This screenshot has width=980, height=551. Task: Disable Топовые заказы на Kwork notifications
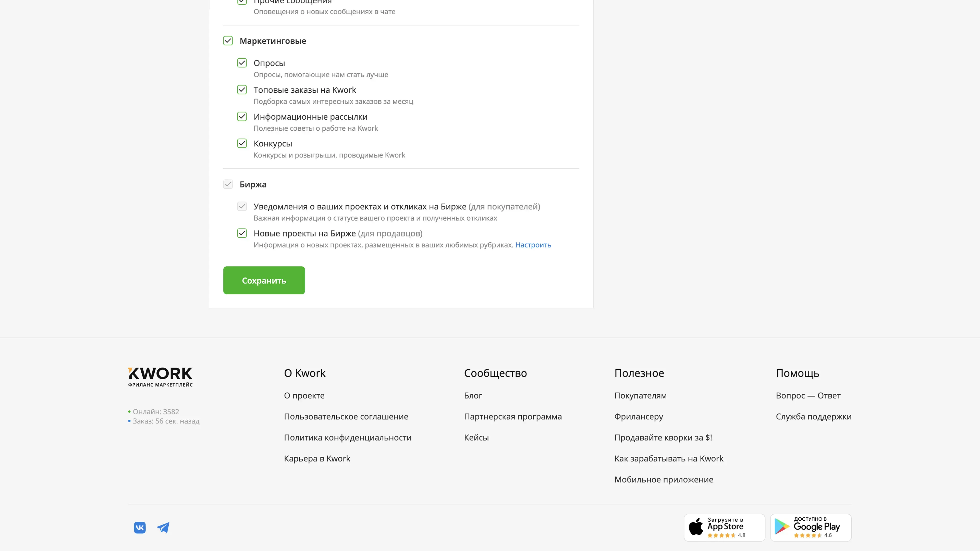pyautogui.click(x=242, y=90)
